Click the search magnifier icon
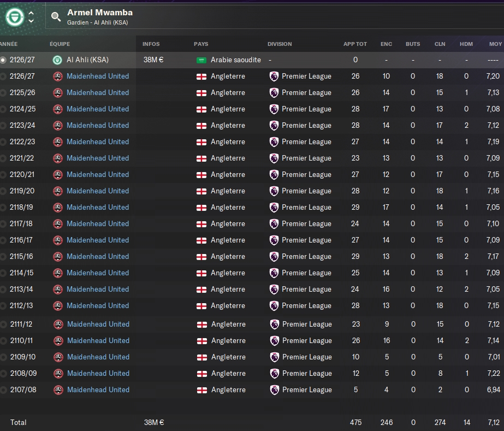 click(x=56, y=17)
